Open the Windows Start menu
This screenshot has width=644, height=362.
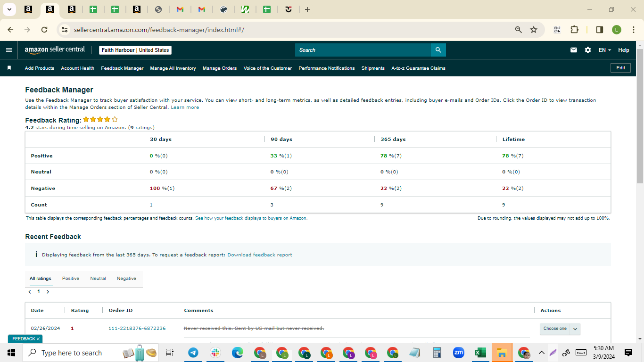click(x=11, y=353)
